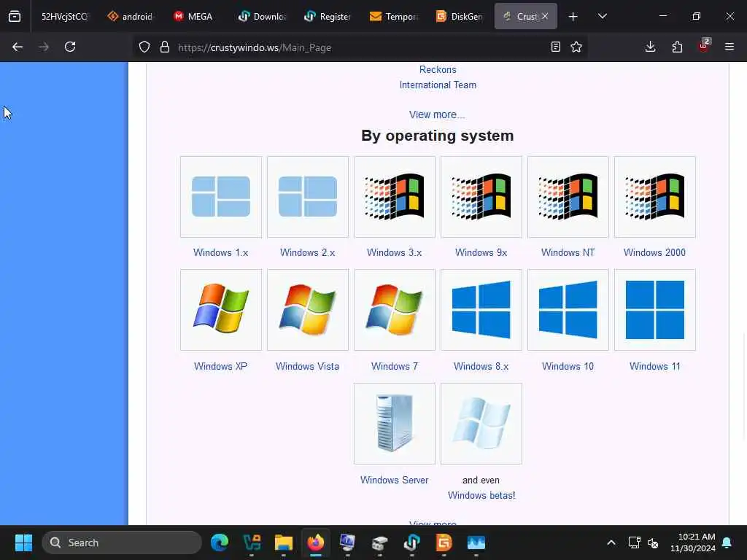This screenshot has width=747, height=560.
Task: Open the Windows betas! link
Action: point(481,495)
